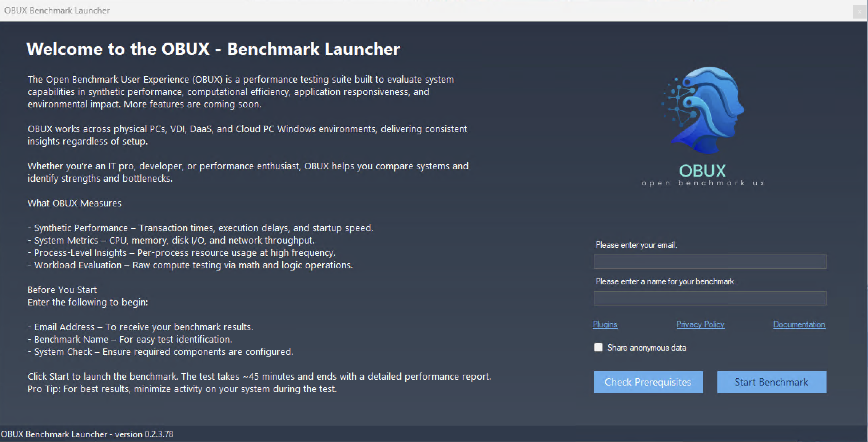Click the 'What OBUX Measures' section heading
Image resolution: width=868 pixels, height=442 pixels.
74,203
